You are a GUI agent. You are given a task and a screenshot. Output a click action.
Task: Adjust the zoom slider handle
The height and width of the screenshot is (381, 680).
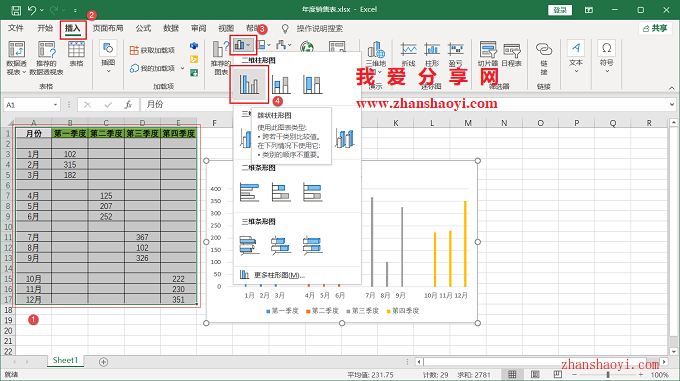pos(608,374)
